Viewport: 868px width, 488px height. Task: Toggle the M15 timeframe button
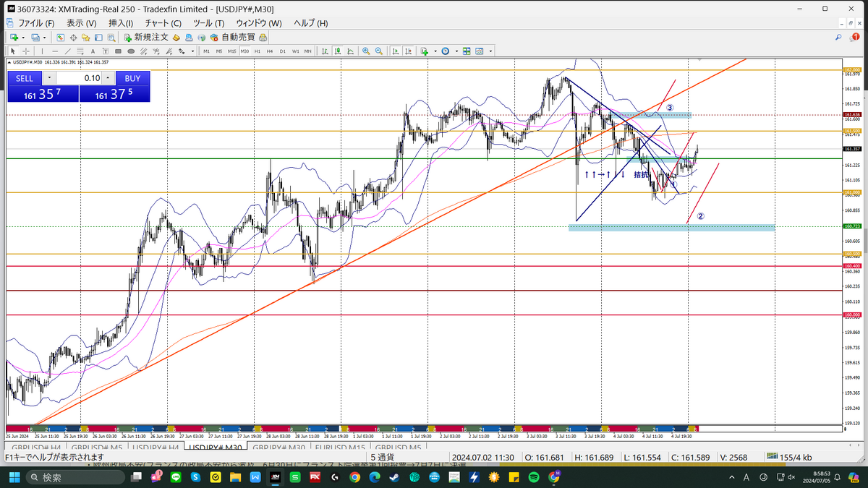pos(232,51)
